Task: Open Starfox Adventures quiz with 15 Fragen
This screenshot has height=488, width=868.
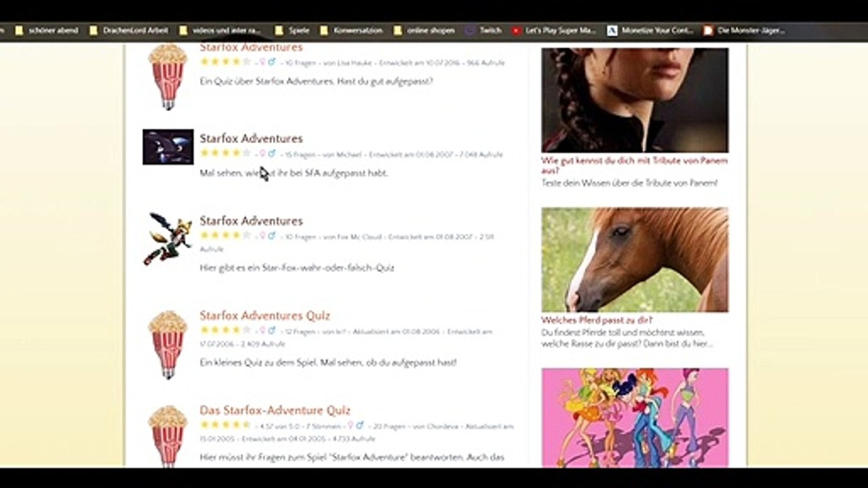Action: pos(251,138)
